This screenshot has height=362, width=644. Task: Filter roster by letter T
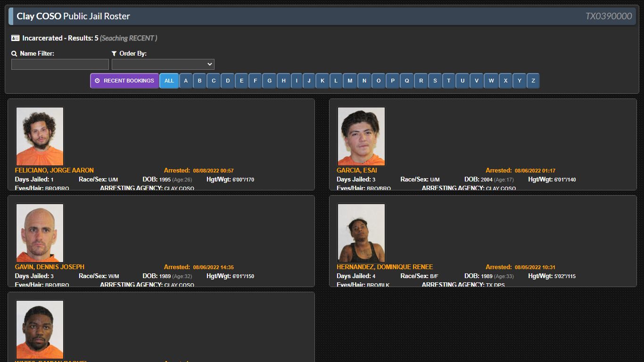pos(448,81)
